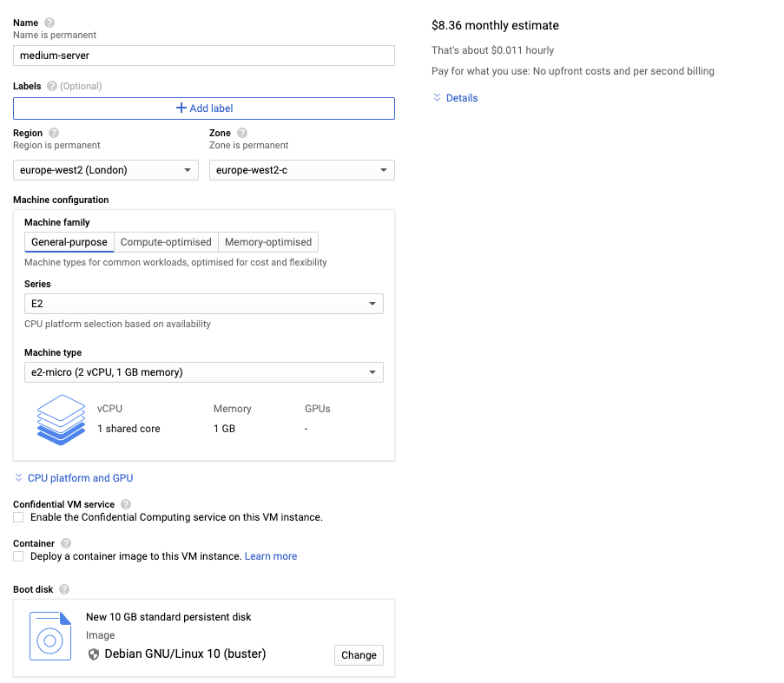Open the Region dropdown showing europe-west2
This screenshot has height=683, width=784.
coord(105,170)
